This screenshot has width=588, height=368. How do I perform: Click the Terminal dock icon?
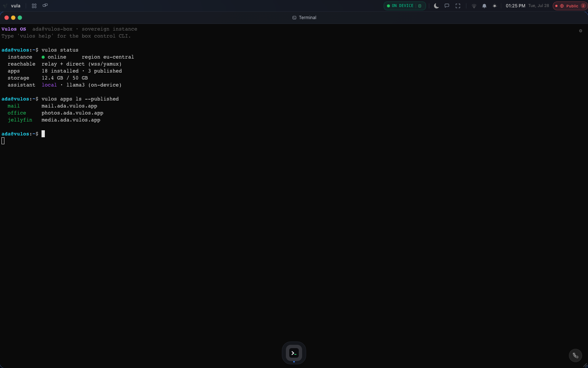[294, 353]
